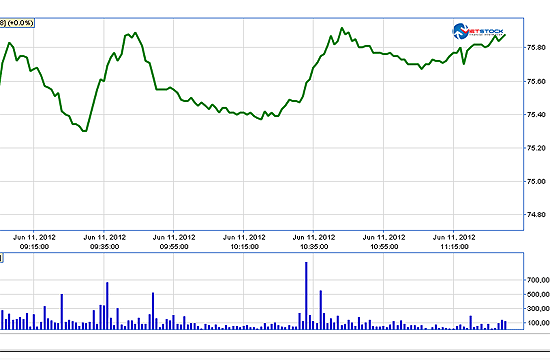Screen dimensions: 550x364
Task: Click the 09:35:00 time axis label
Action: pyautogui.click(x=104, y=247)
